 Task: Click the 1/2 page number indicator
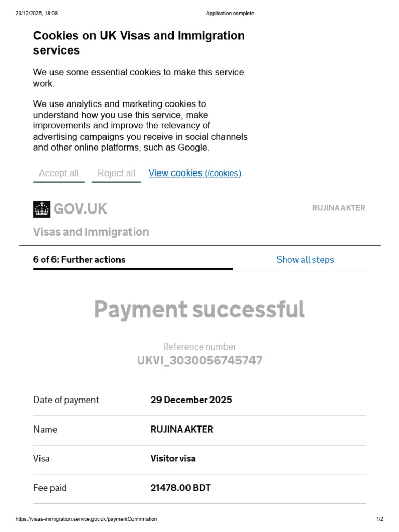pyautogui.click(x=379, y=519)
